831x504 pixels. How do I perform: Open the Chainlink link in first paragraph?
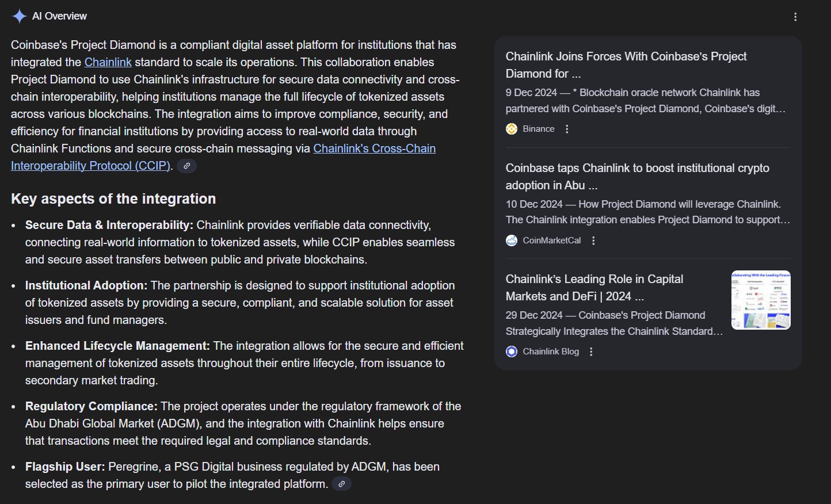click(x=108, y=62)
